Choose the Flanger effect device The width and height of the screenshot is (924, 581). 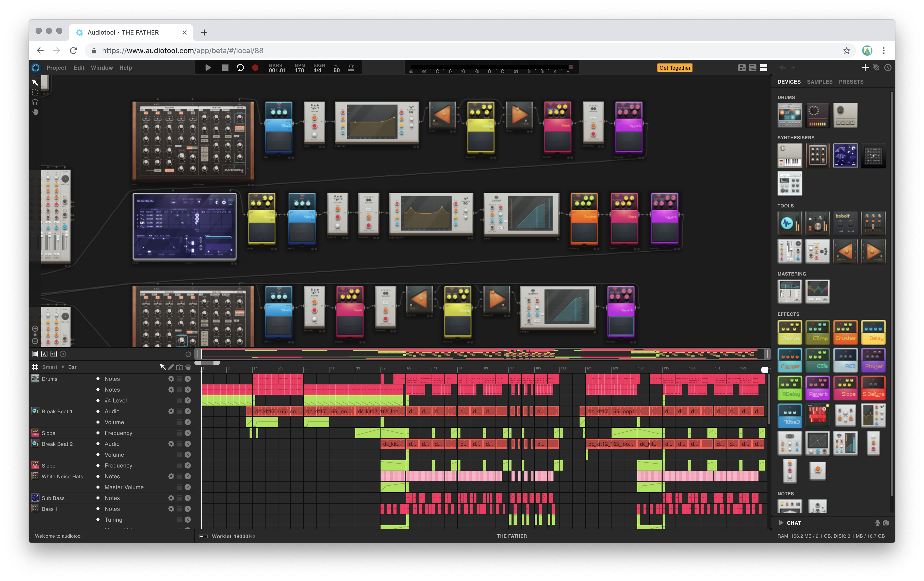point(790,360)
